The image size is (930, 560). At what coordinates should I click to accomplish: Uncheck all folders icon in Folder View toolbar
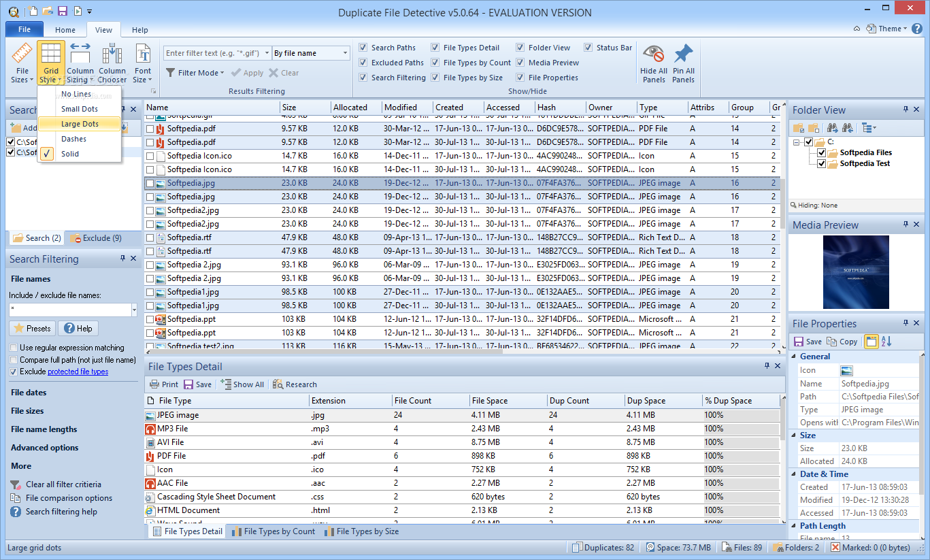click(812, 128)
